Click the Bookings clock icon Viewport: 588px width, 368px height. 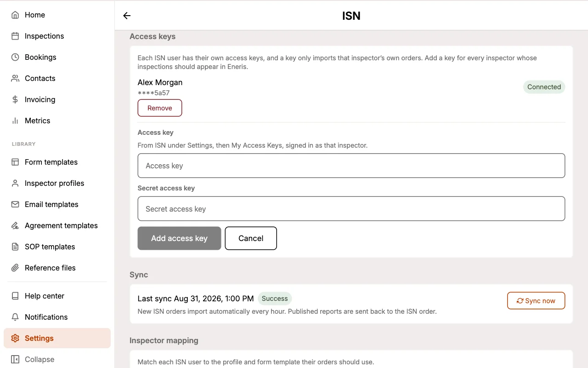15,57
